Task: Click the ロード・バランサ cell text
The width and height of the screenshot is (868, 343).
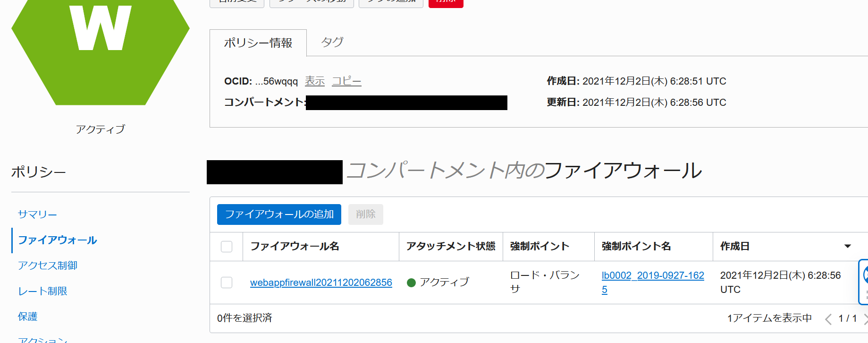Action: click(545, 282)
